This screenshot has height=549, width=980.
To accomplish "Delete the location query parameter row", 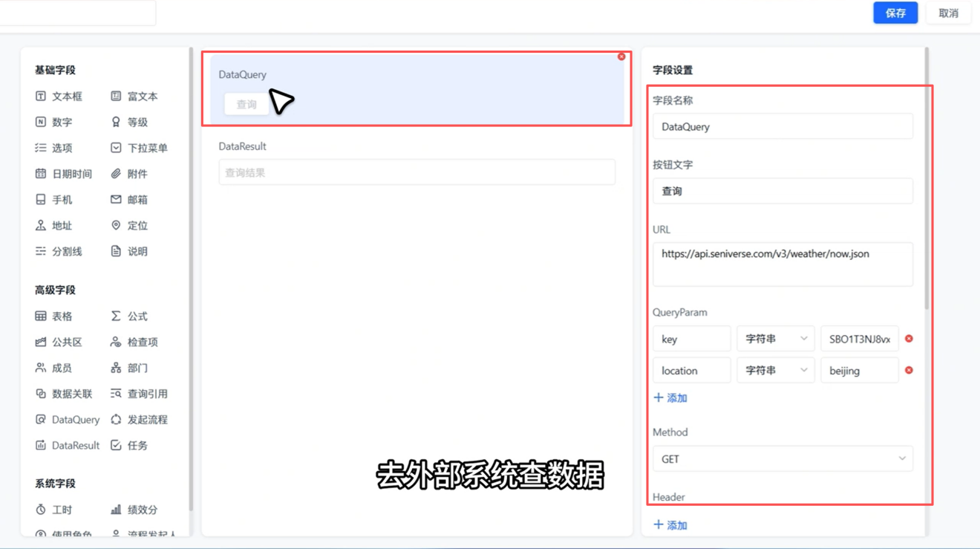I will (909, 370).
